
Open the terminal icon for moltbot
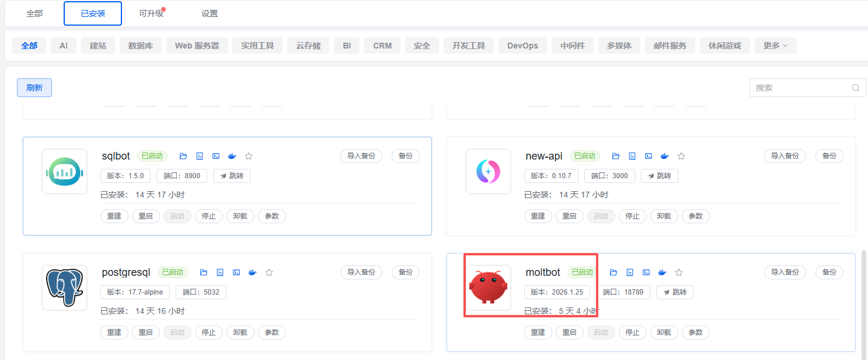(646, 272)
